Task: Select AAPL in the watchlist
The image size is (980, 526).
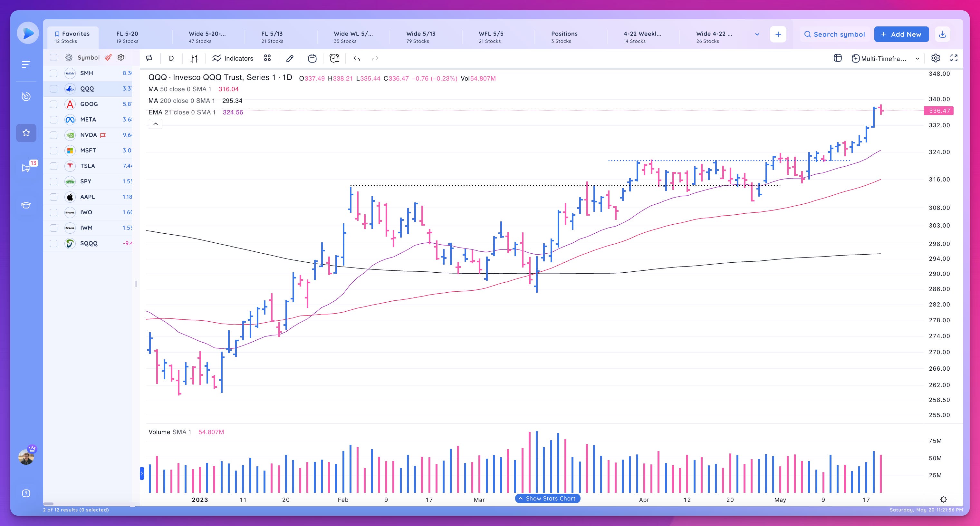Action: click(x=88, y=197)
